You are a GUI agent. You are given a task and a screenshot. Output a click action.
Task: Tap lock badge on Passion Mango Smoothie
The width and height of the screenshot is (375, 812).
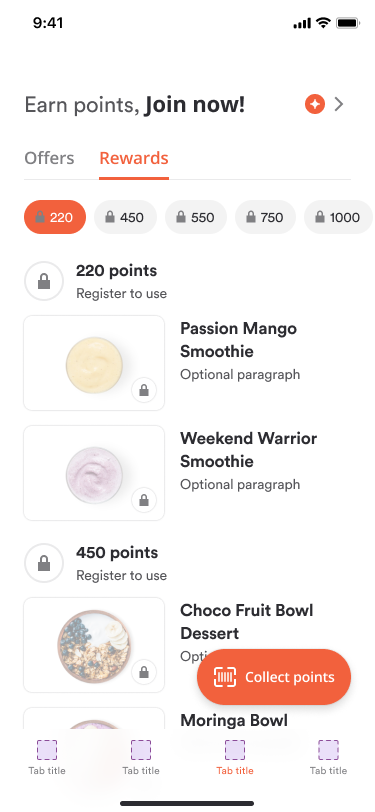(144, 390)
